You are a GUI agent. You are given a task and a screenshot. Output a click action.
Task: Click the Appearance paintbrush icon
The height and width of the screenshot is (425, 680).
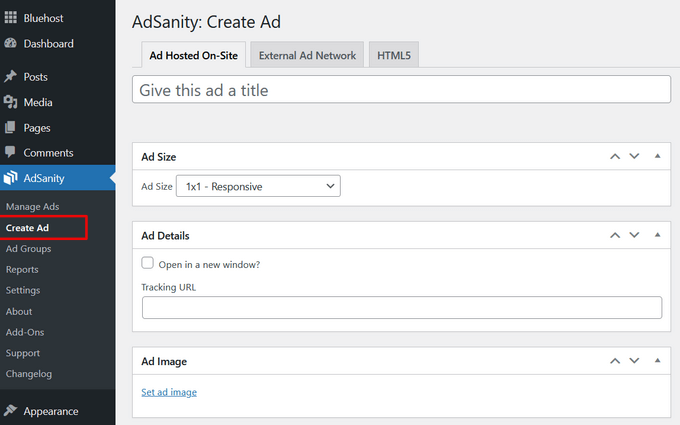(11, 411)
